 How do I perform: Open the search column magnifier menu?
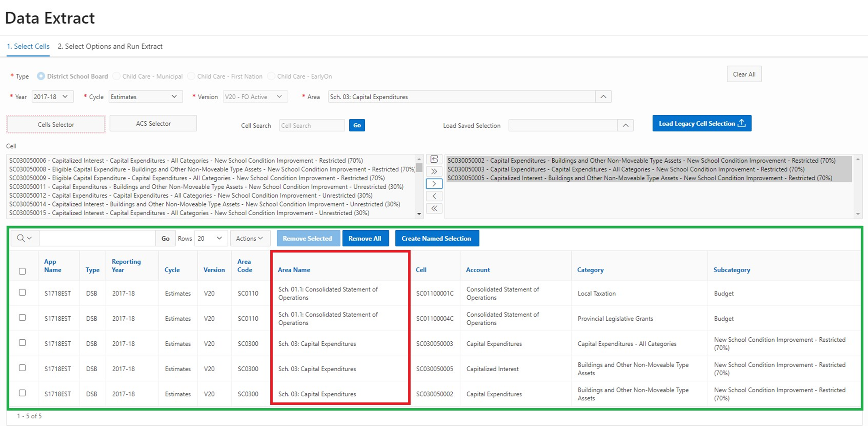[24, 238]
